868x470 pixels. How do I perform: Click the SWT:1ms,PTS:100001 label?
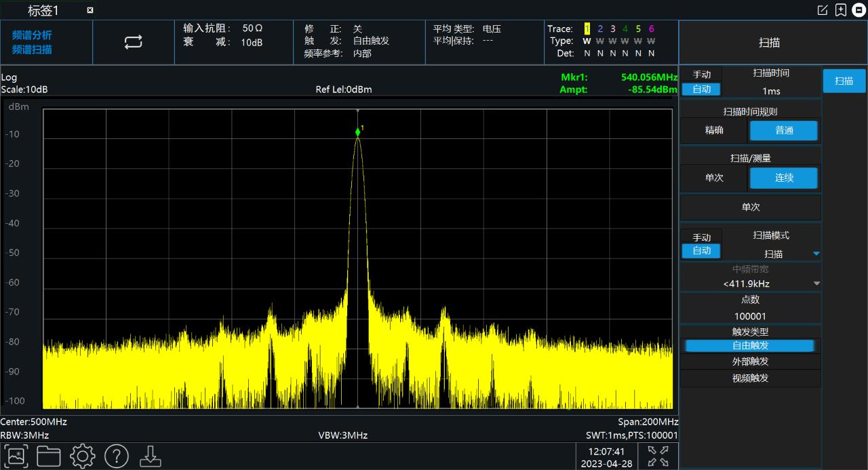click(632, 435)
